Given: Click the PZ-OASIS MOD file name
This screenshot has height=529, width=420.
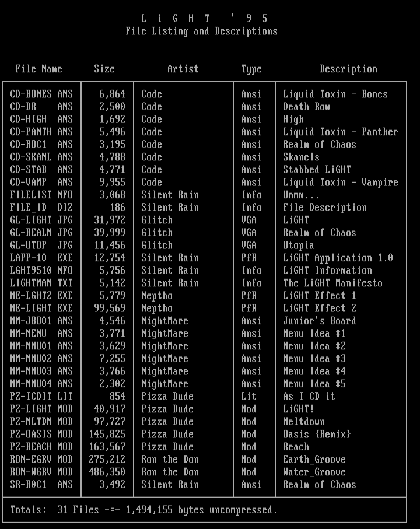Looking at the screenshot, I should [41, 434].
